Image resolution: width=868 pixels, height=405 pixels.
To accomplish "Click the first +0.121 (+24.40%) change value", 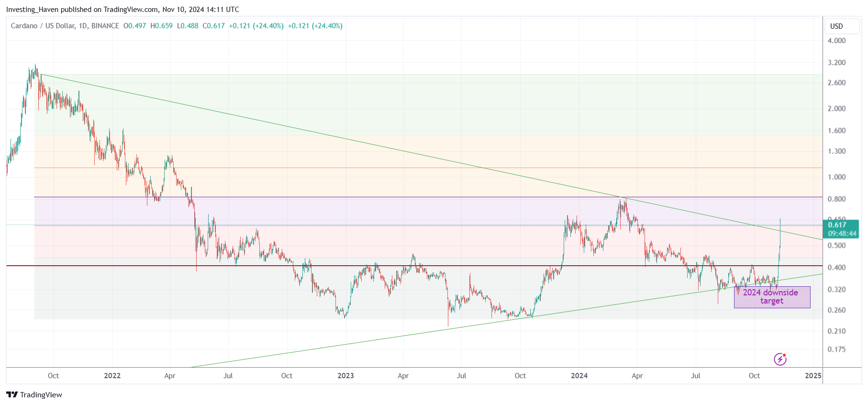I will tap(256, 26).
